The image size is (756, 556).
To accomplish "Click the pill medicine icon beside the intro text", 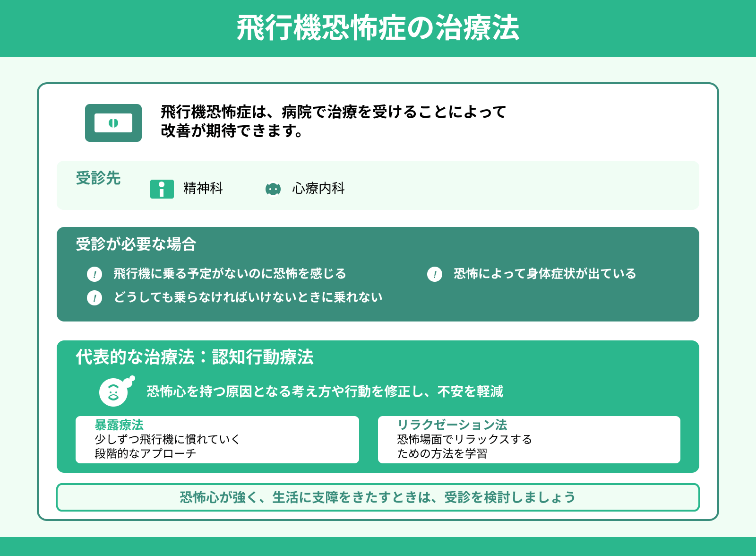I will [113, 123].
